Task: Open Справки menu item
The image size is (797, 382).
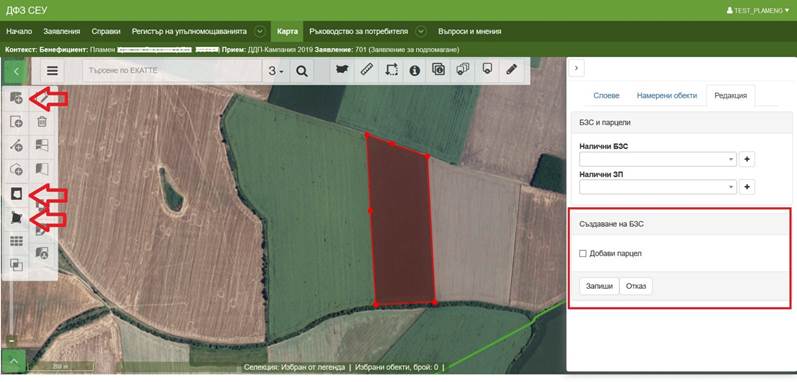Action: (x=106, y=31)
